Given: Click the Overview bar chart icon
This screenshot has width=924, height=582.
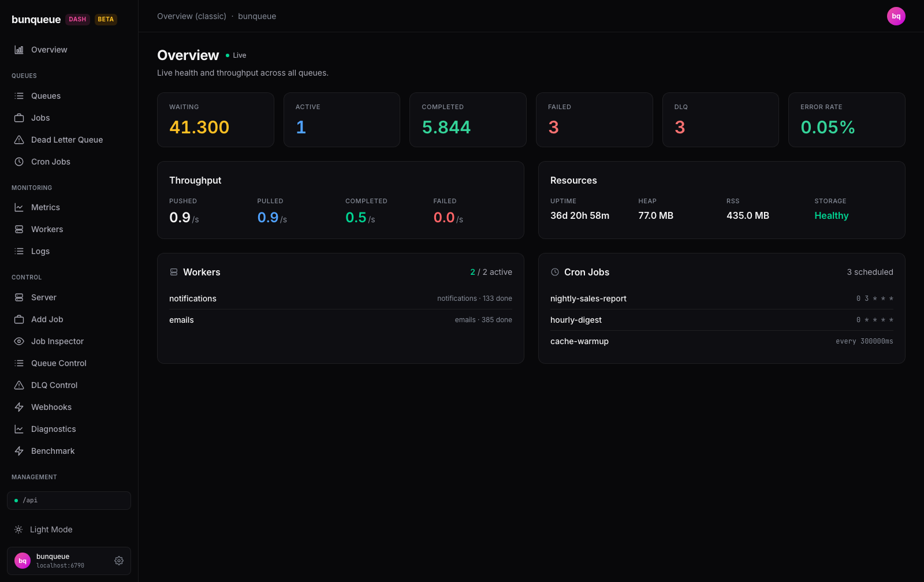Looking at the screenshot, I should tap(19, 50).
